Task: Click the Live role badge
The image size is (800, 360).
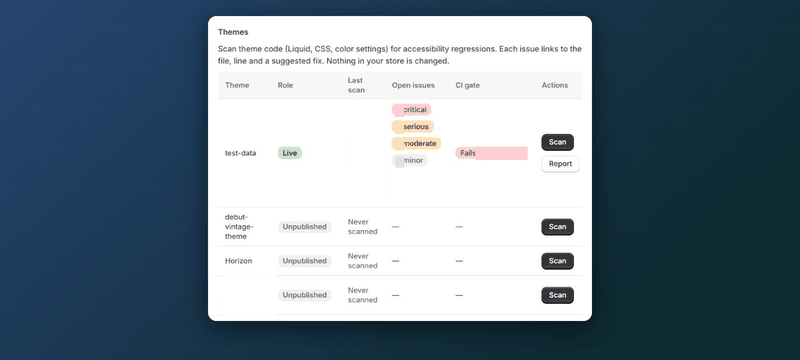Action: click(x=290, y=153)
